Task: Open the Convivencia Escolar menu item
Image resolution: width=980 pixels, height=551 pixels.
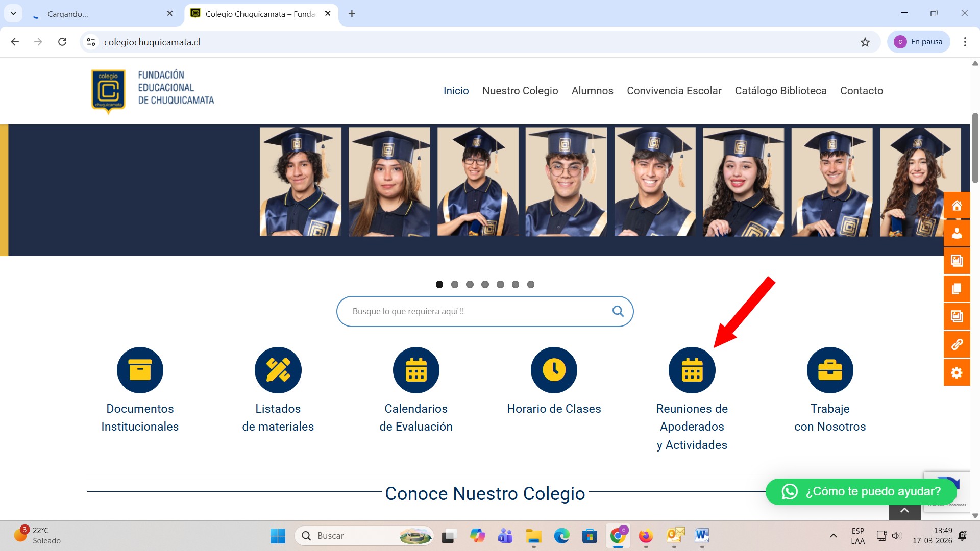Action: [674, 91]
